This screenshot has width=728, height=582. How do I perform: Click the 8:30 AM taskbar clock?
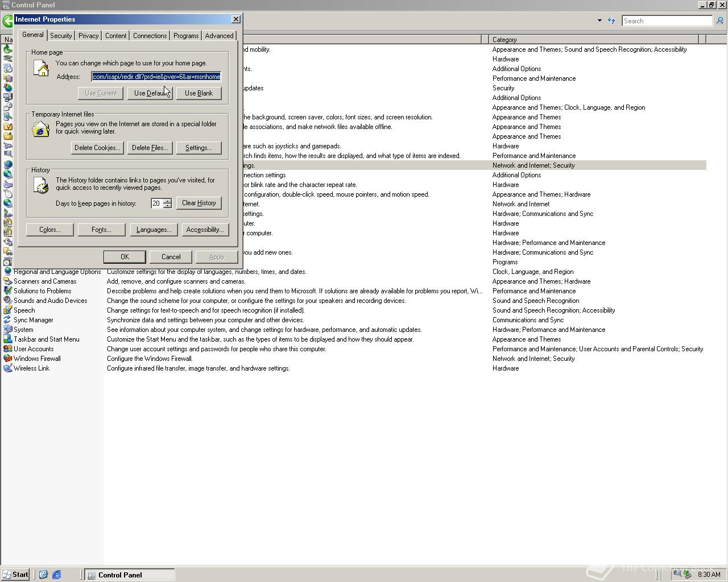click(x=709, y=575)
